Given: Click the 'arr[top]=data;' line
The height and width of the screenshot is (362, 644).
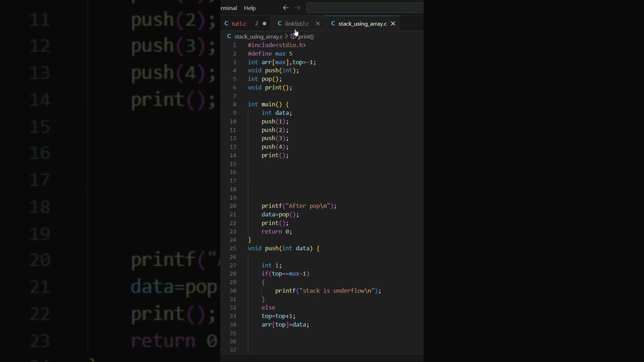Looking at the screenshot, I should click(x=285, y=325).
